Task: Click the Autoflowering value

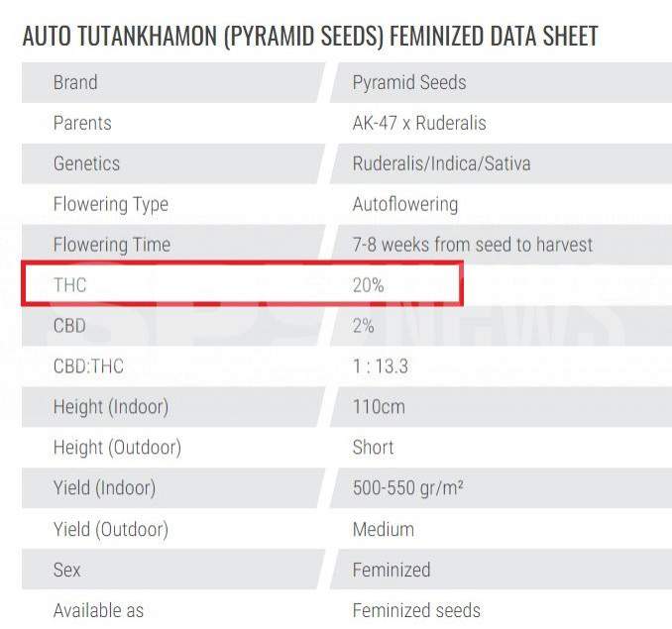Action: point(405,204)
